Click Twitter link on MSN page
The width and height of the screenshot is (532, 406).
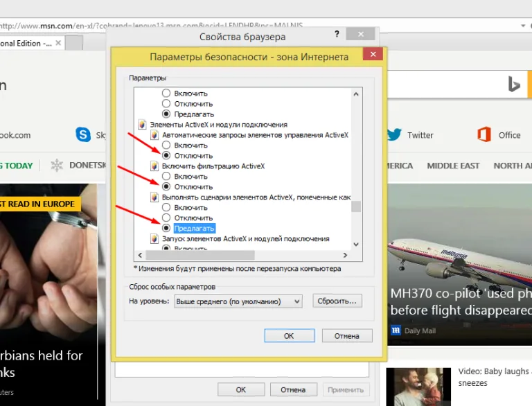tap(420, 135)
